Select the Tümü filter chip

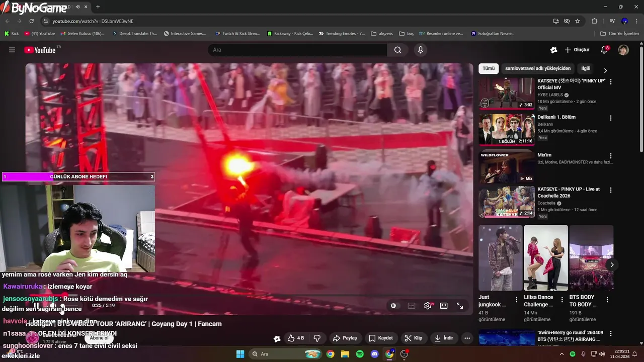click(x=489, y=68)
